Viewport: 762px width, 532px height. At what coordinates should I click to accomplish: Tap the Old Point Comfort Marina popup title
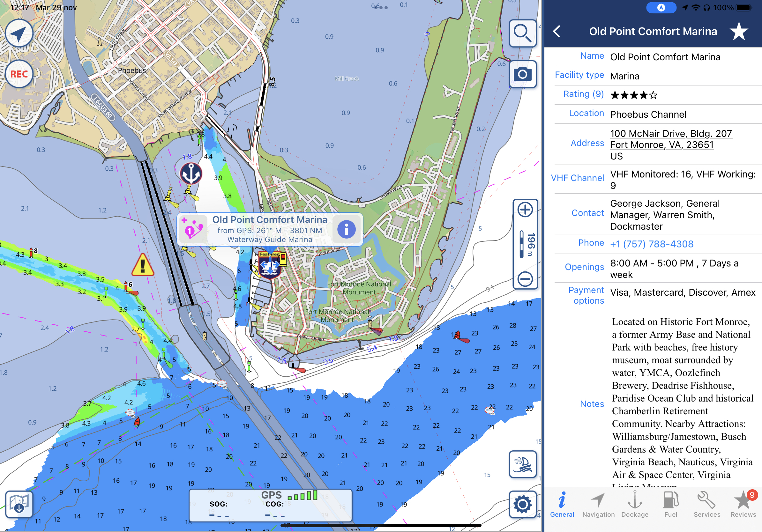point(270,220)
